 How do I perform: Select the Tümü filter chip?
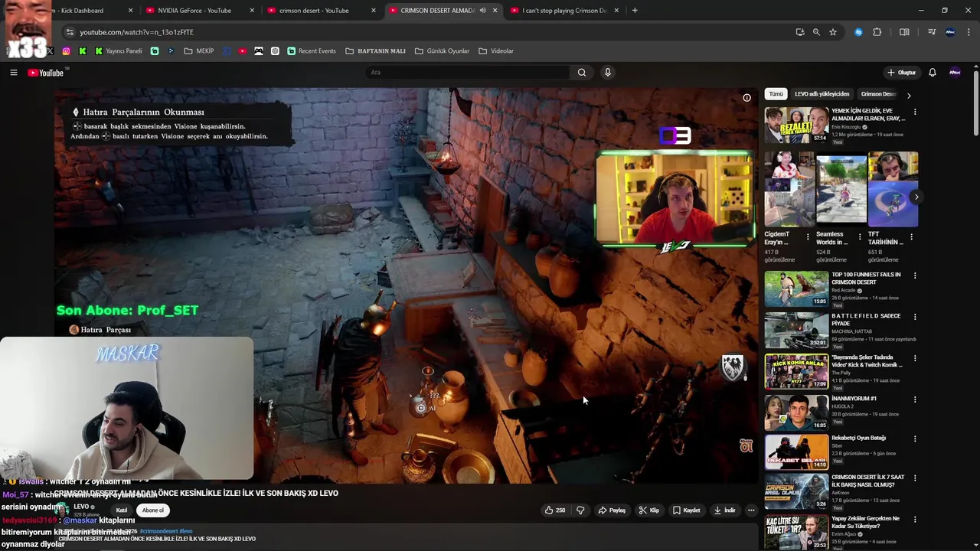click(776, 94)
